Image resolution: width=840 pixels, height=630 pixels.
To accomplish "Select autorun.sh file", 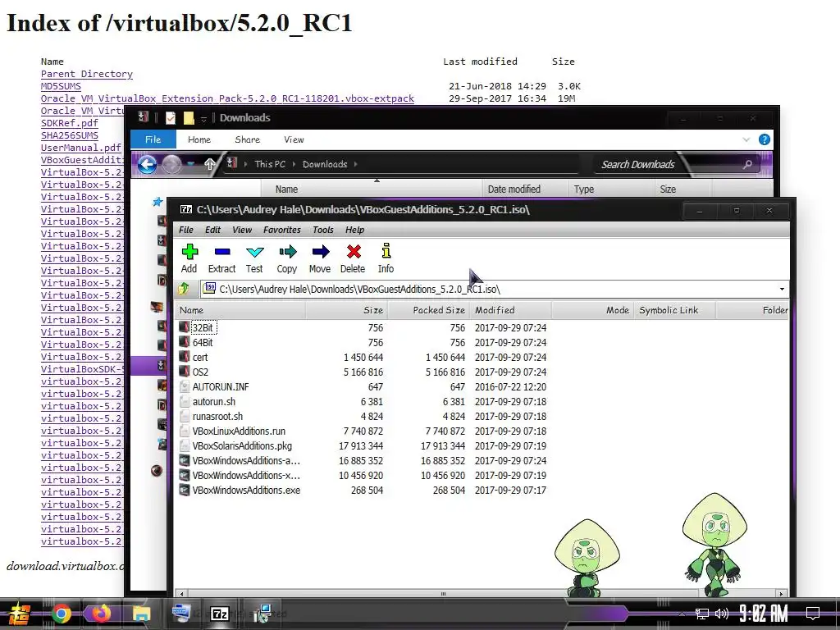I will click(x=214, y=401).
